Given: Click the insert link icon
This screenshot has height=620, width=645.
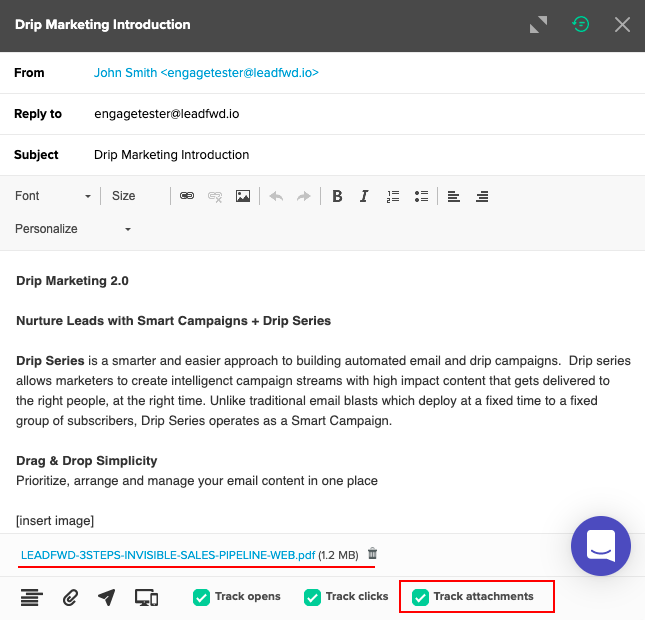Looking at the screenshot, I should tap(186, 196).
